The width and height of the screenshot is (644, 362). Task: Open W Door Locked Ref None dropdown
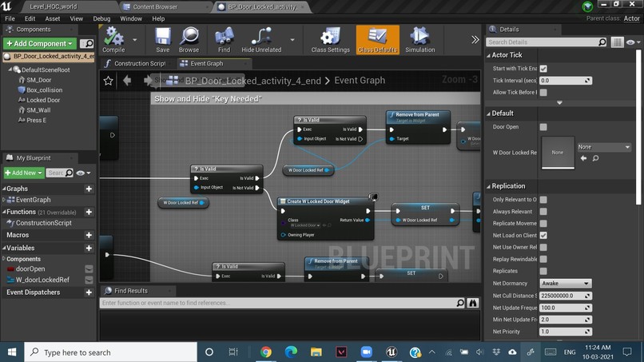604,147
